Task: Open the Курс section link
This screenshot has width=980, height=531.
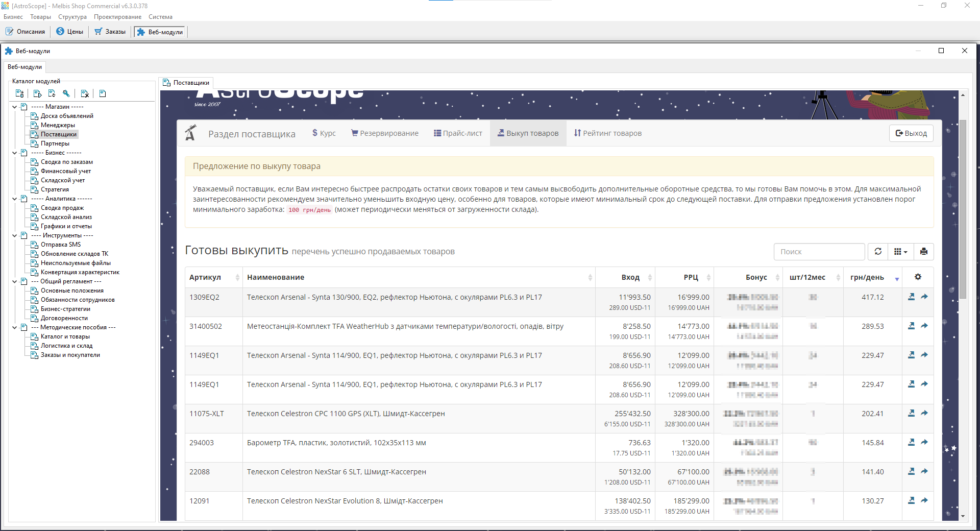Action: 324,133
